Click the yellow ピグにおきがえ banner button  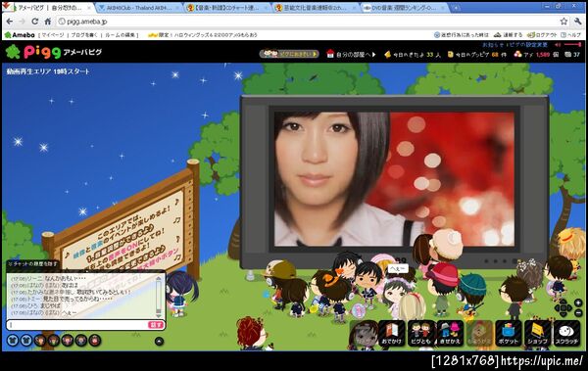coord(289,54)
